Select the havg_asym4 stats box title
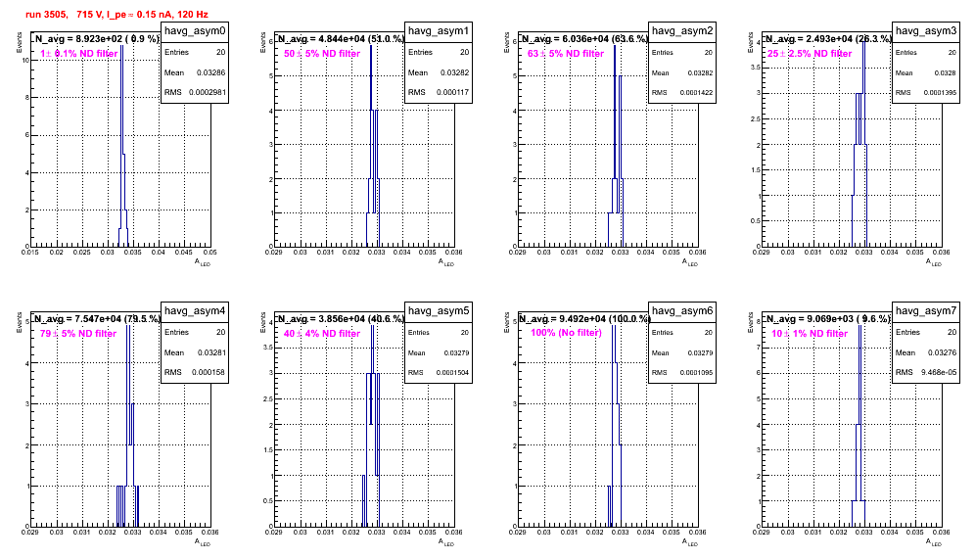 pyautogui.click(x=195, y=311)
